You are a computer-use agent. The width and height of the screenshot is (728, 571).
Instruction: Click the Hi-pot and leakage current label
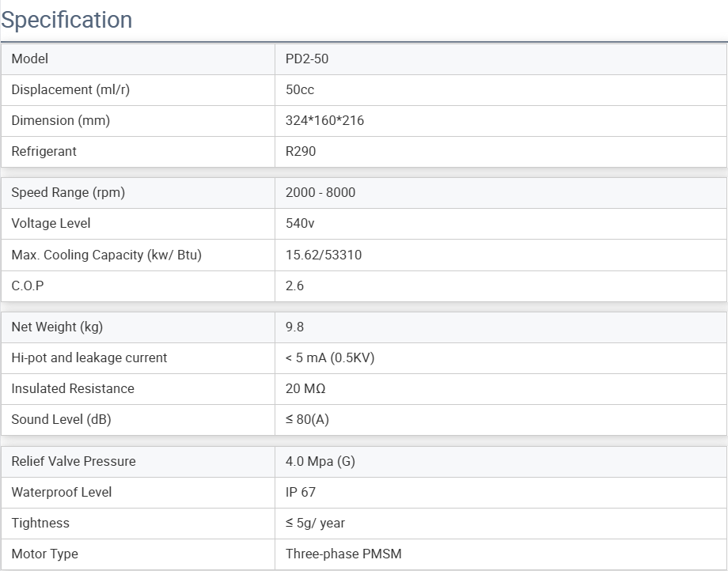(x=89, y=357)
